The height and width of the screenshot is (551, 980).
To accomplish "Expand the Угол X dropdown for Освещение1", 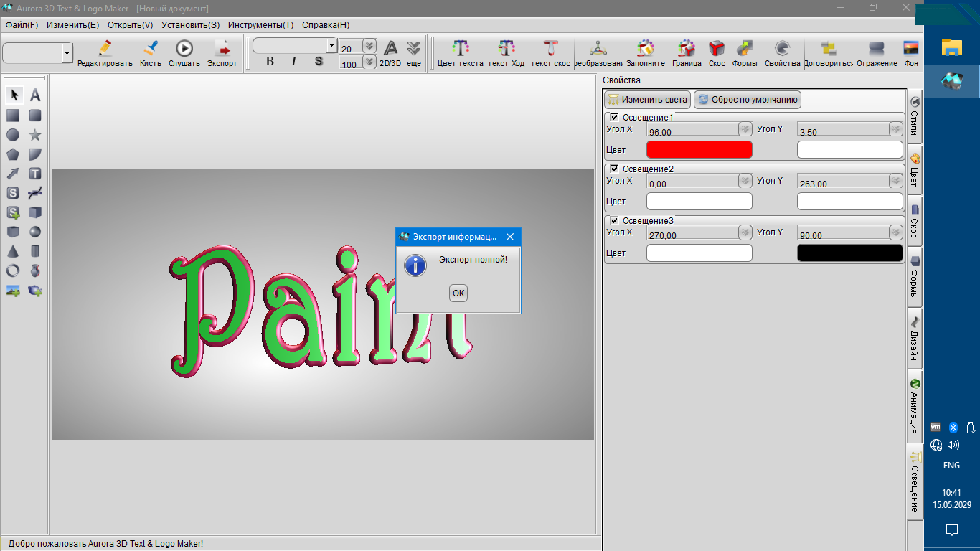I will pos(745,129).
